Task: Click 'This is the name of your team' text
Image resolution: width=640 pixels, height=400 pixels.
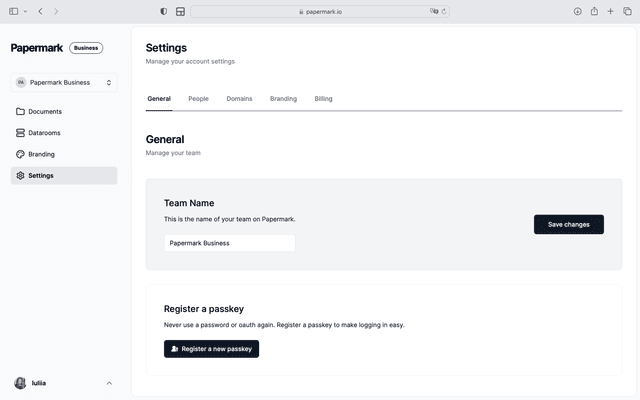Action: pyautogui.click(x=229, y=219)
